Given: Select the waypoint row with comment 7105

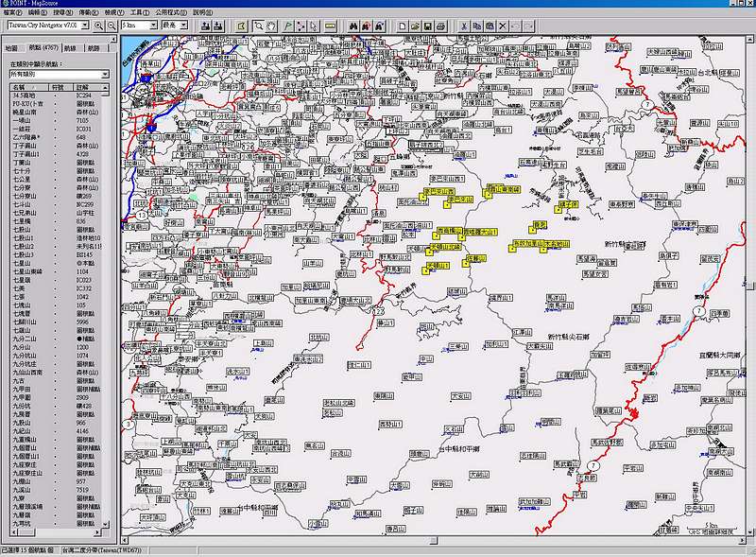Looking at the screenshot, I should tap(57, 121).
